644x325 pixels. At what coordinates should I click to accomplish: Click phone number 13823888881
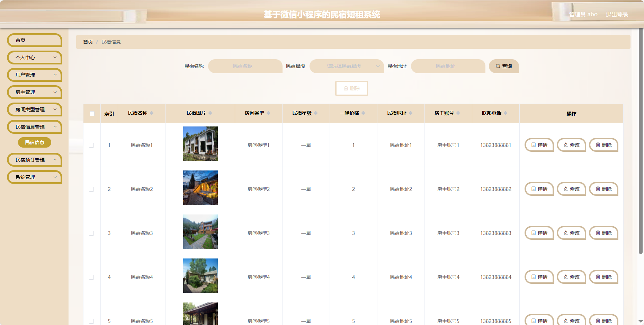click(x=496, y=145)
